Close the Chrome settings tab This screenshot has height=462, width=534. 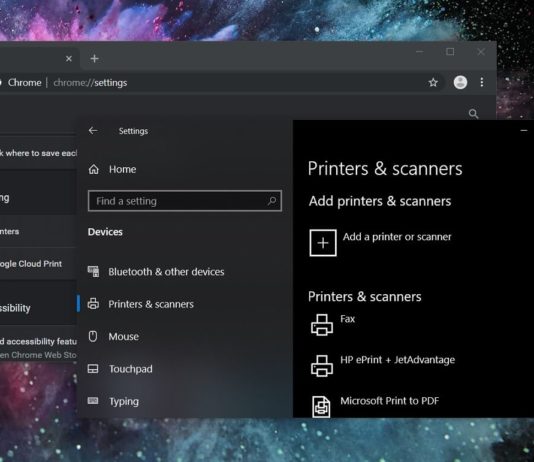tap(69, 59)
